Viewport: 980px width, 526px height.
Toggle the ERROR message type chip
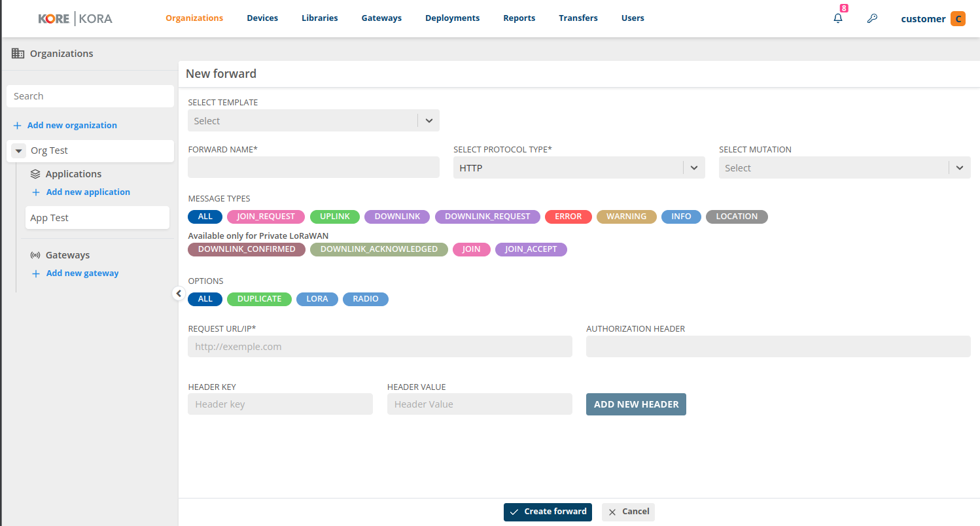coord(568,217)
